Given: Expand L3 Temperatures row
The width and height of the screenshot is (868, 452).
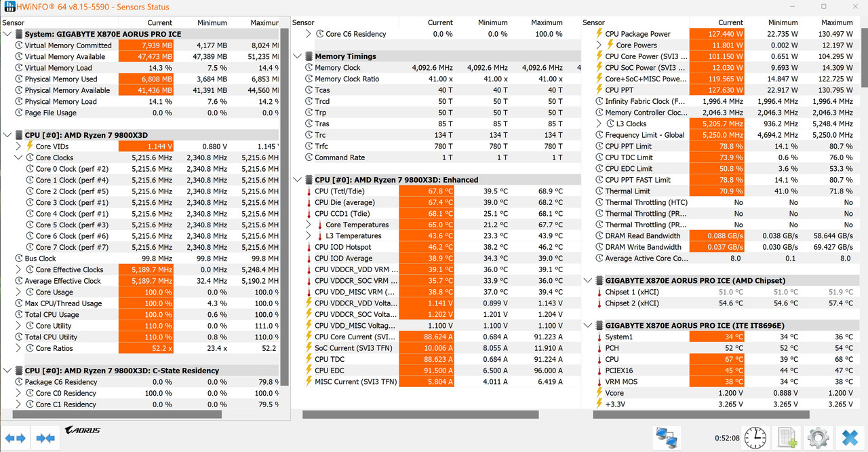Looking at the screenshot, I should (x=309, y=236).
